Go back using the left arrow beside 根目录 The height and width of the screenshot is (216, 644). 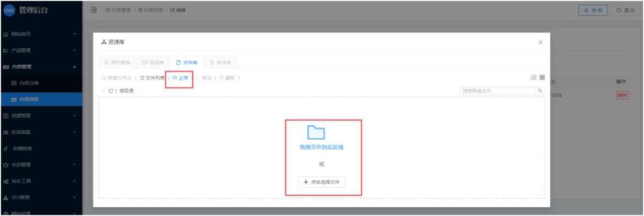(x=104, y=91)
